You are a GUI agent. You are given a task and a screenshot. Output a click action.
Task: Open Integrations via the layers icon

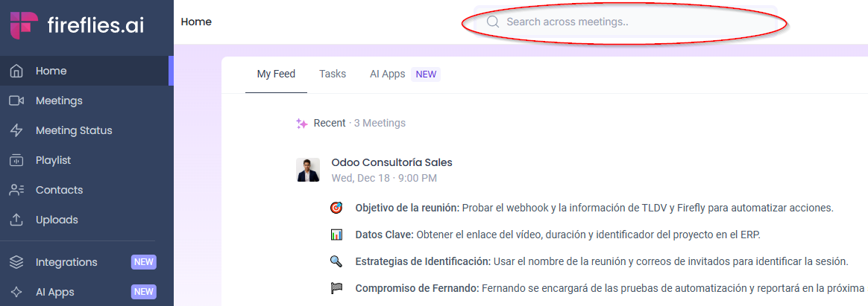point(16,263)
